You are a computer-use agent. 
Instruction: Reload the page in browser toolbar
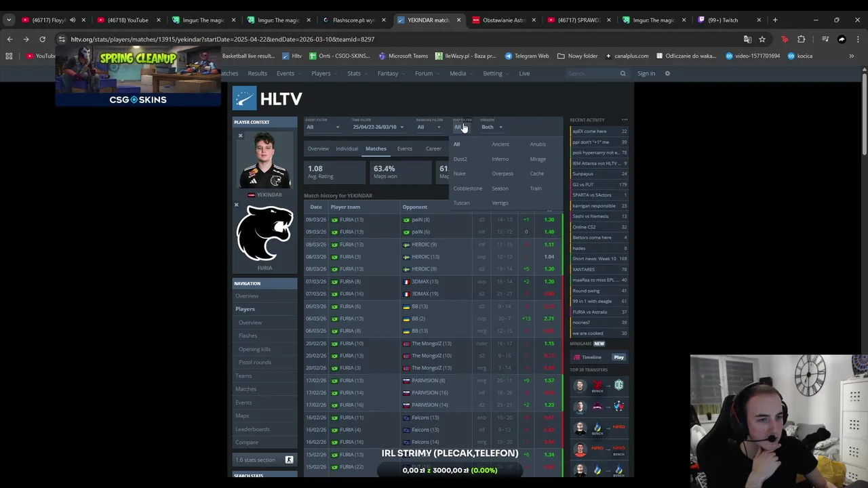tap(42, 39)
